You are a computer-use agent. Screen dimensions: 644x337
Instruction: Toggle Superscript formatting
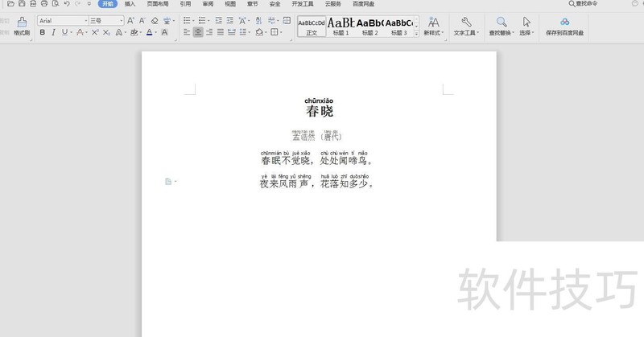coord(95,32)
